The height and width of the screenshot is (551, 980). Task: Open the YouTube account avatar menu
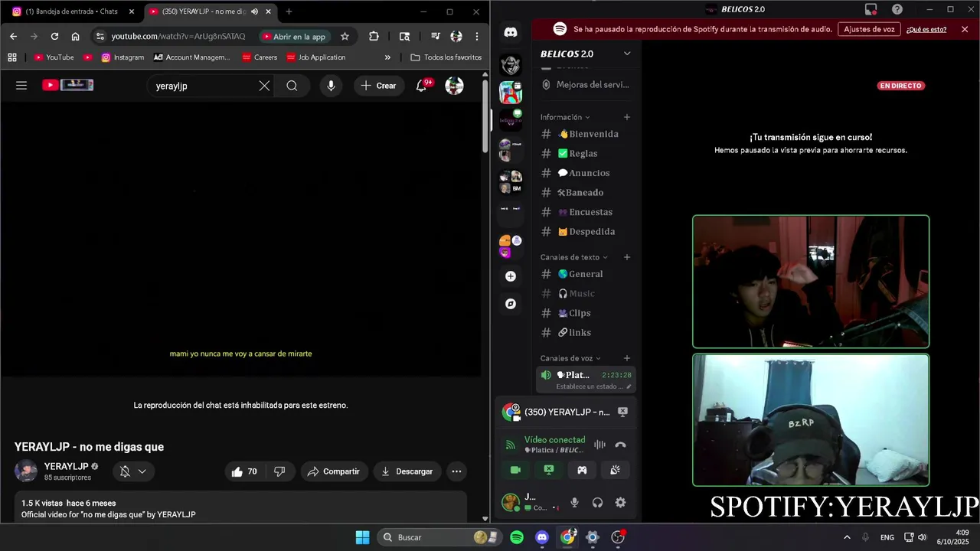pyautogui.click(x=454, y=86)
